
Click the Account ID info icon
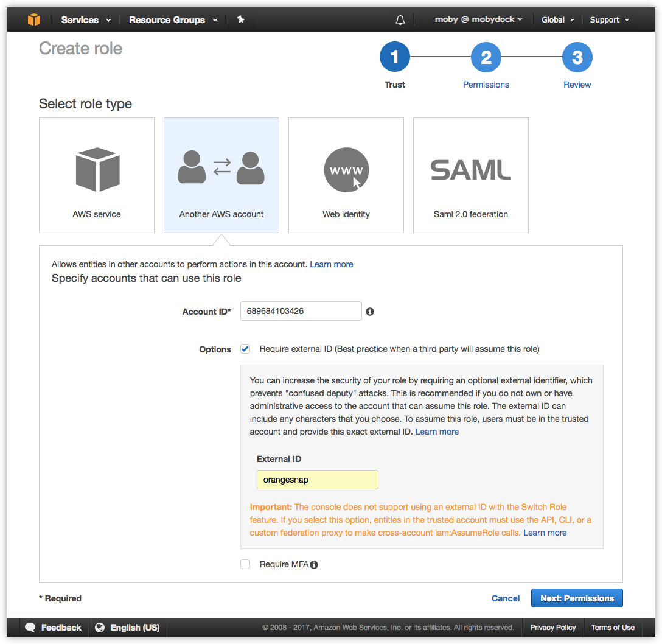[x=370, y=311]
